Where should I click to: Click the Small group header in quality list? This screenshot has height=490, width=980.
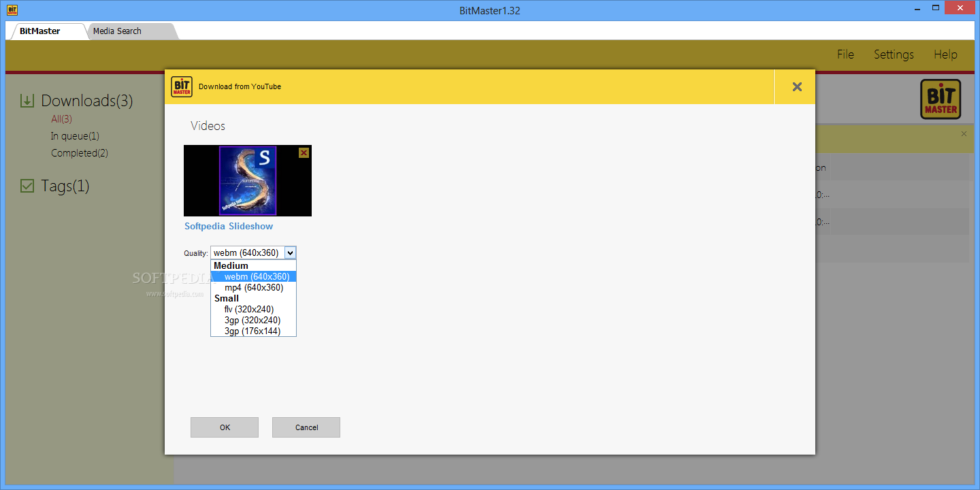[x=253, y=298]
